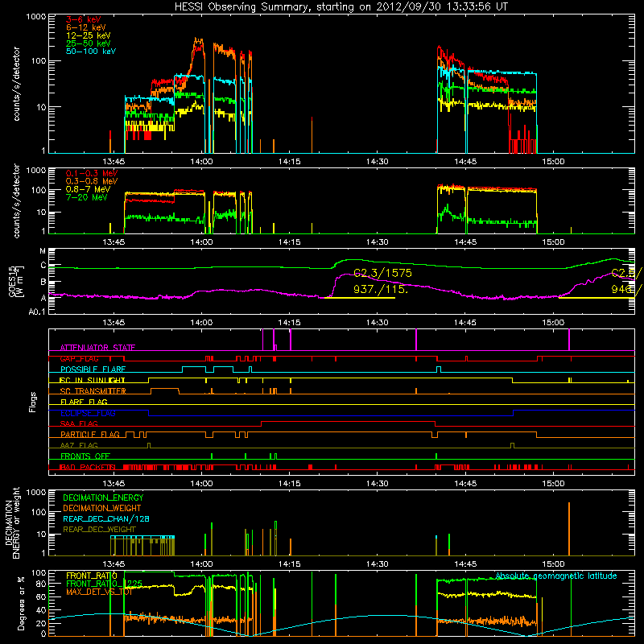644x644 pixels.
Task: Click the SC_TRANSMITTER flag label
Action: click(93, 391)
